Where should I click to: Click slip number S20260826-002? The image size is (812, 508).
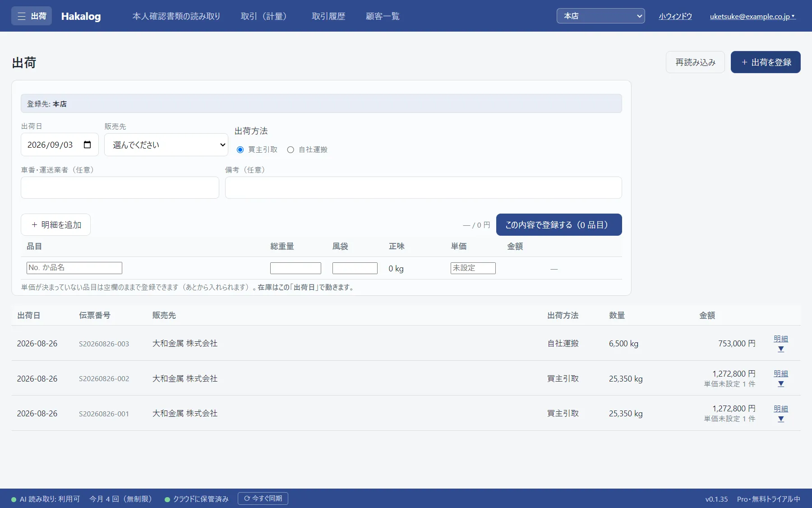104,379
